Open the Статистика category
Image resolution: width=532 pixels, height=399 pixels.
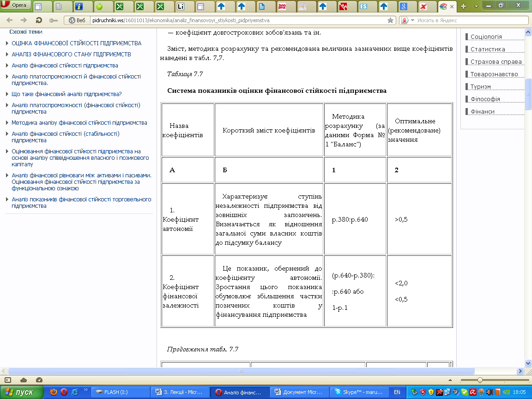tap(488, 49)
